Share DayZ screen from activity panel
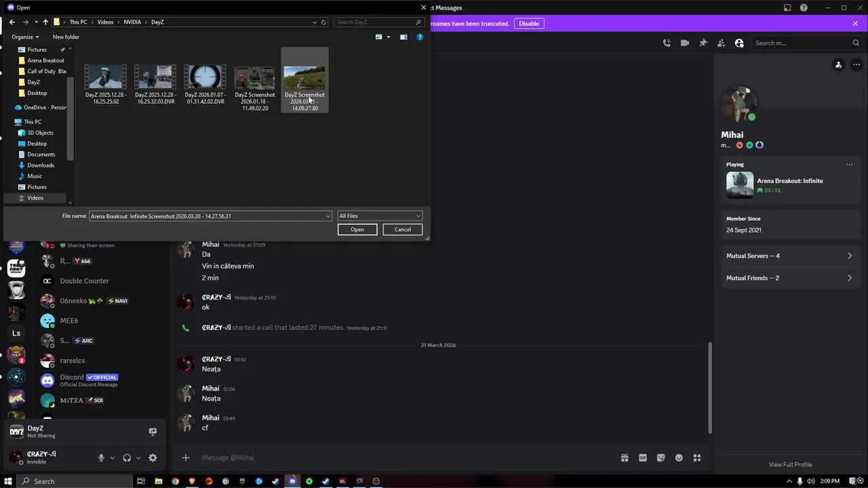Viewport: 868px width, 488px height. coord(153,432)
